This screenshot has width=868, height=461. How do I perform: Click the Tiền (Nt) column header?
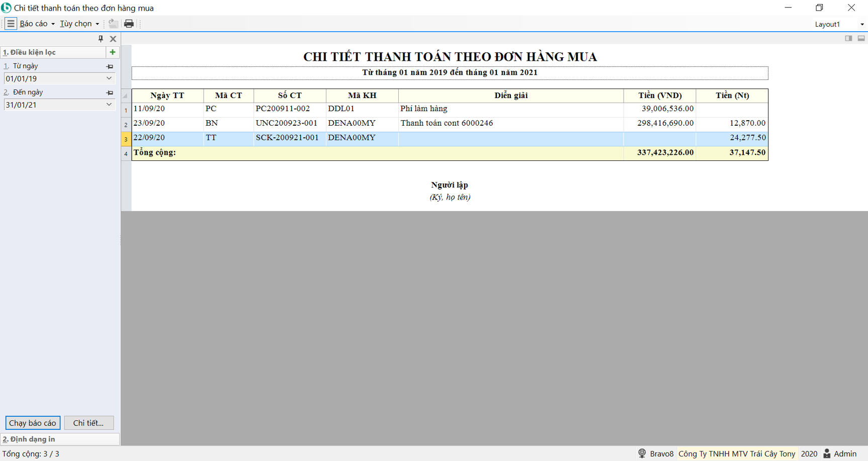[x=732, y=96]
